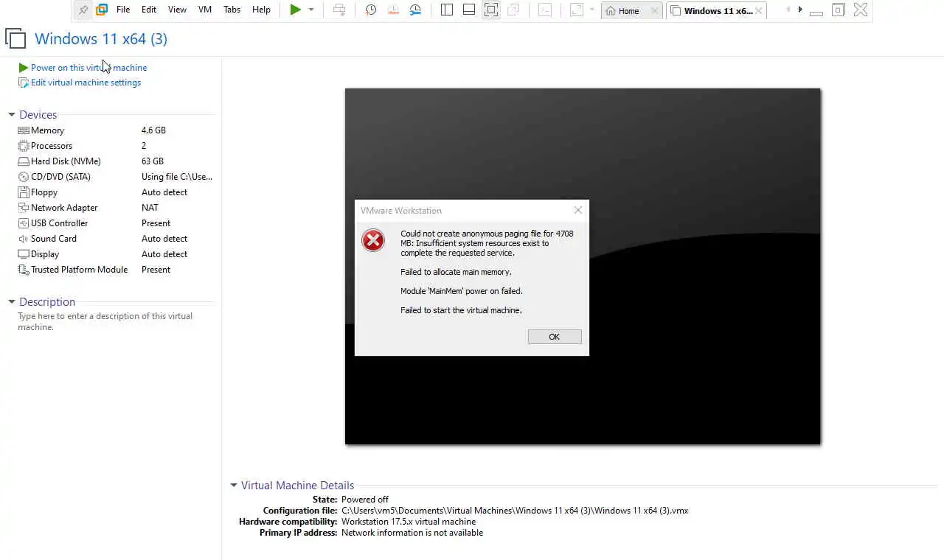Click the console view toolbar icon
The image size is (944, 560).
pyautogui.click(x=544, y=10)
